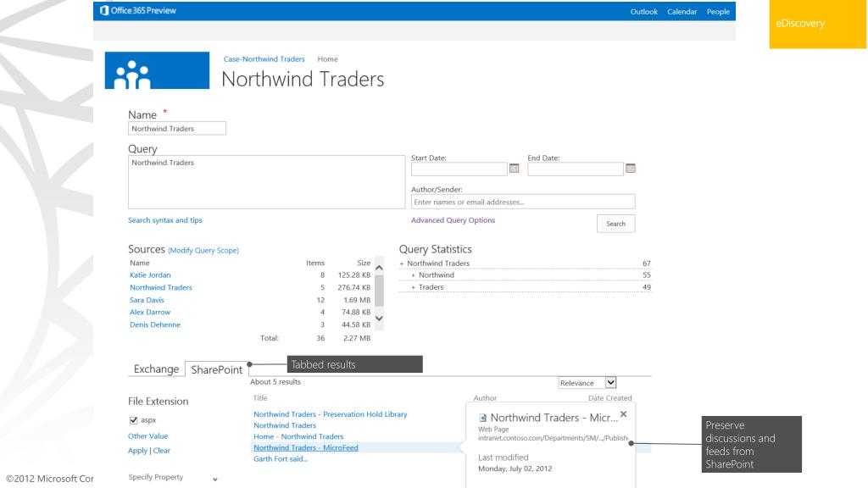Expand the Specify Property dropdown
This screenshot has width=868, height=488.
(x=214, y=480)
